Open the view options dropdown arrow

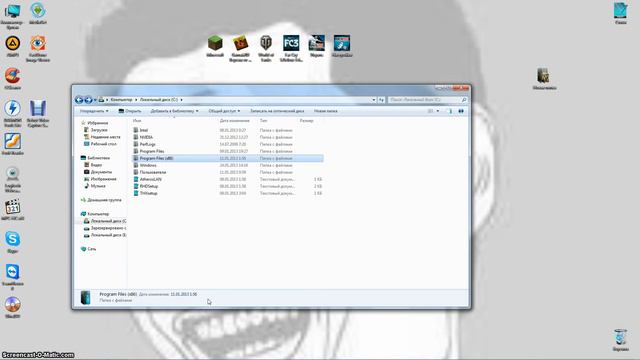point(438,111)
